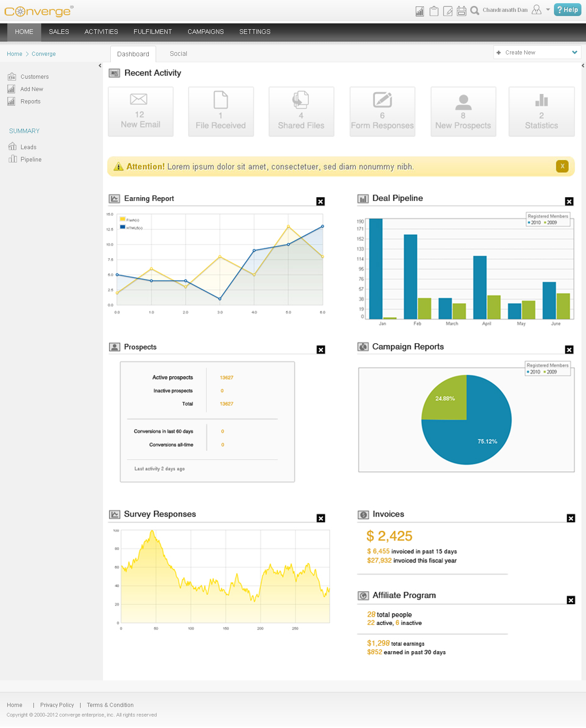Expand the user account dropdown arrow
Image resolution: width=586 pixels, height=728 pixels.
pos(548,10)
